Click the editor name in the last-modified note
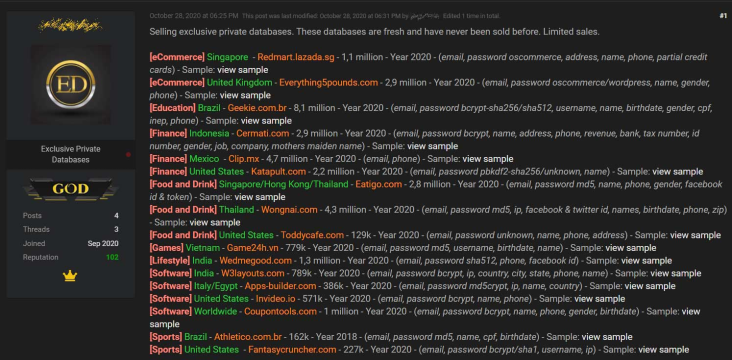This screenshot has width=732, height=360. pyautogui.click(x=425, y=16)
